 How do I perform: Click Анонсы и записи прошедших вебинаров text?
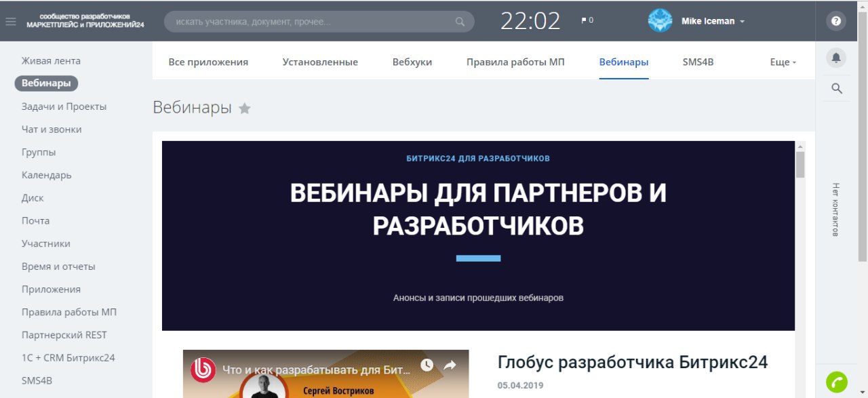pyautogui.click(x=478, y=298)
